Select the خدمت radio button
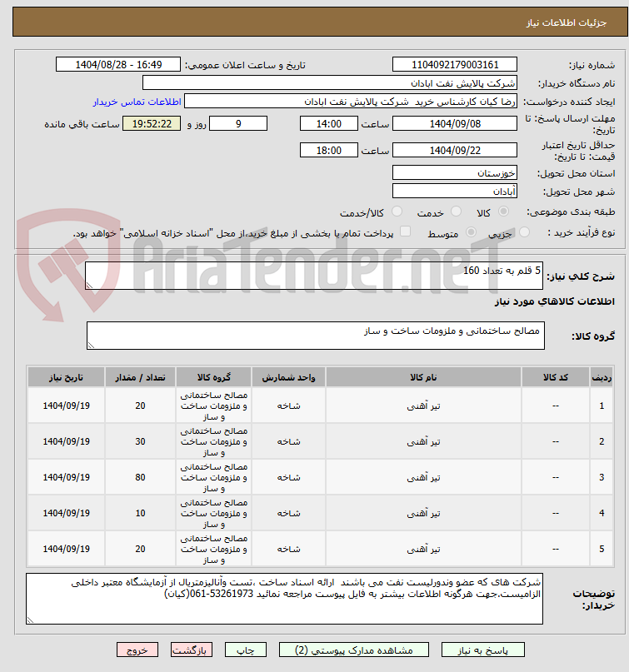Image resolution: width=629 pixels, height=672 pixels. (x=457, y=212)
